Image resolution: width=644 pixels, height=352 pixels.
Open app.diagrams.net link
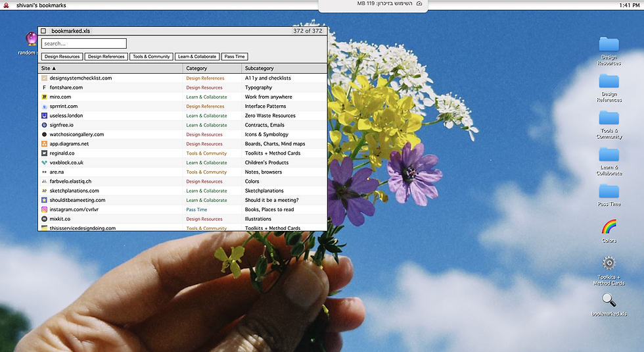tap(69, 144)
